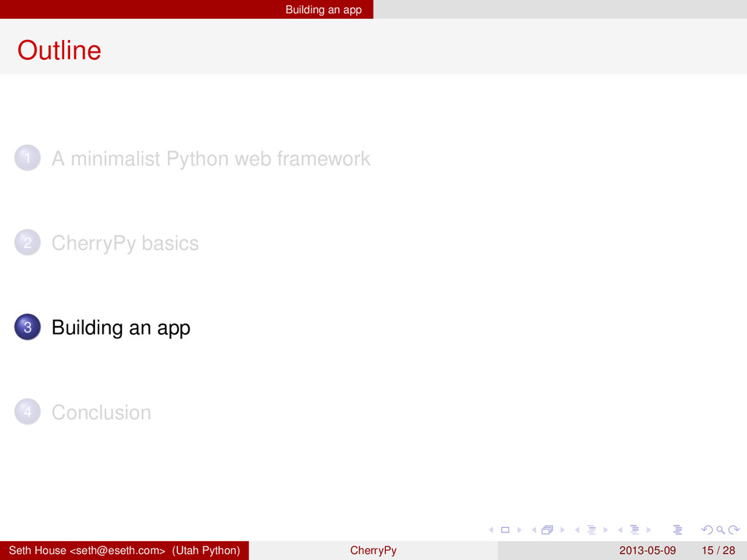Click the search magnifier icon
Screen dimensions: 747x560
[720, 530]
